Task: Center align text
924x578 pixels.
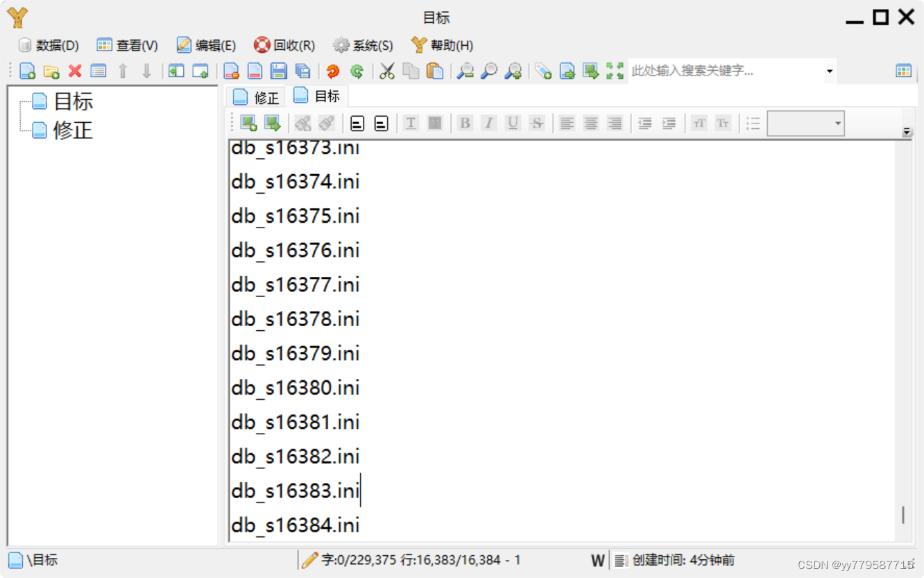Action: [x=591, y=124]
